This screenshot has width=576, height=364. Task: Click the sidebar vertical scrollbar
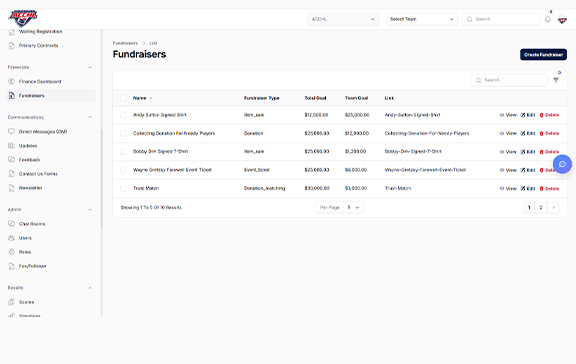pyautogui.click(x=102, y=178)
